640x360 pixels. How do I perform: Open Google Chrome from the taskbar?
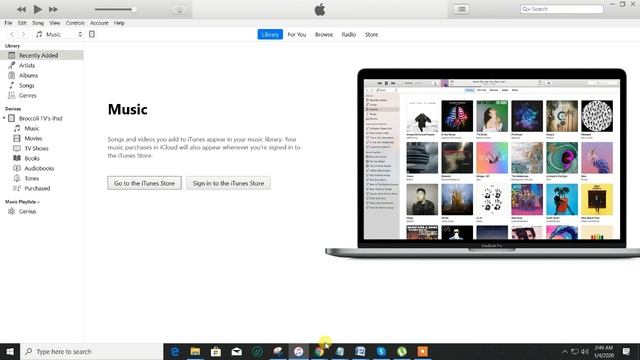pos(319,351)
